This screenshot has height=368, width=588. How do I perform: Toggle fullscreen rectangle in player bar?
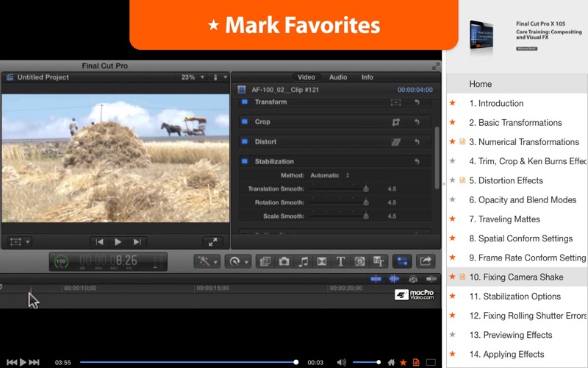[x=431, y=362]
